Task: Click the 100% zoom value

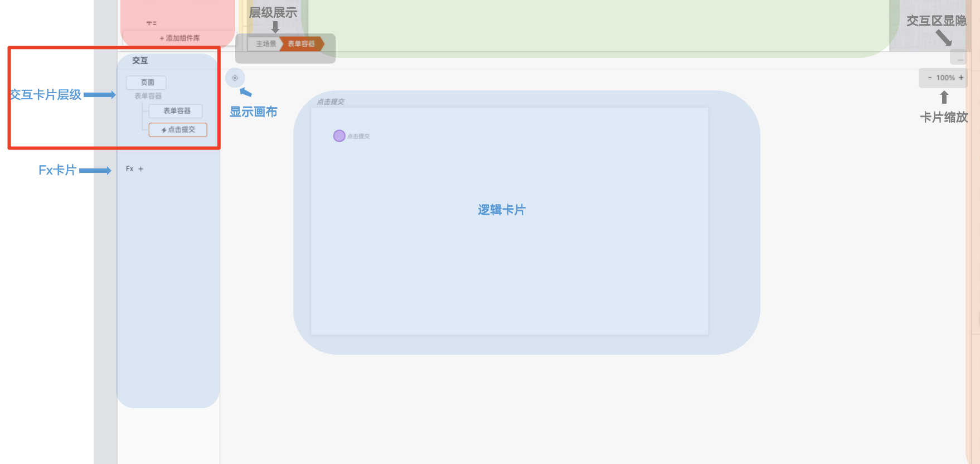Action: tap(945, 78)
